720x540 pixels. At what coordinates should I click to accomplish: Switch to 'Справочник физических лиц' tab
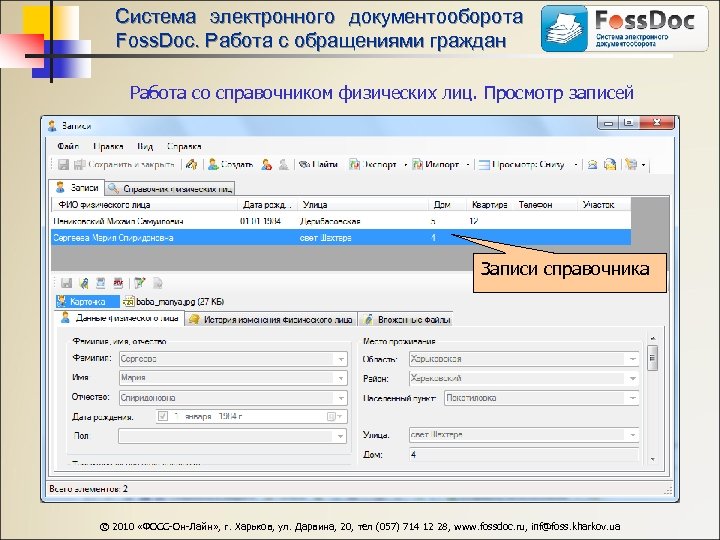pyautogui.click(x=170, y=189)
